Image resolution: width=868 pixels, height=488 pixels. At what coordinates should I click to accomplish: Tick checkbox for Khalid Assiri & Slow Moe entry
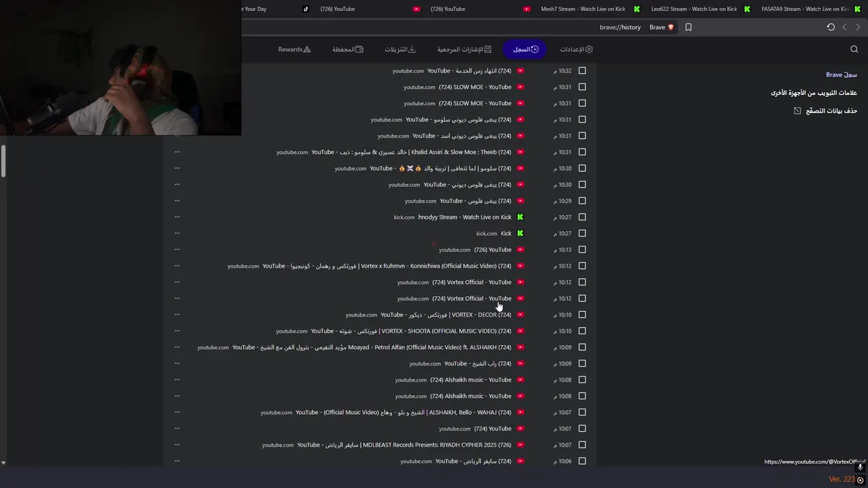[x=582, y=152]
